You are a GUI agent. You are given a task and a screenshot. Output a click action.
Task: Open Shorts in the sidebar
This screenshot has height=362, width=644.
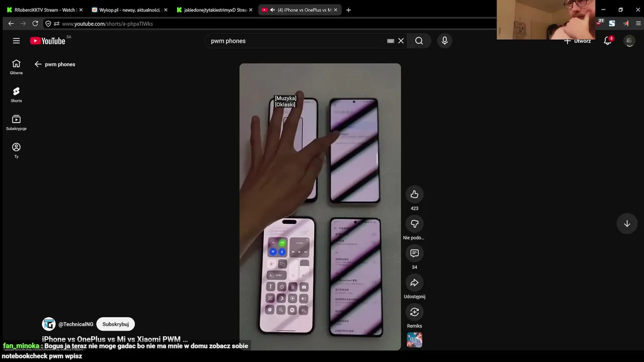pyautogui.click(x=16, y=95)
